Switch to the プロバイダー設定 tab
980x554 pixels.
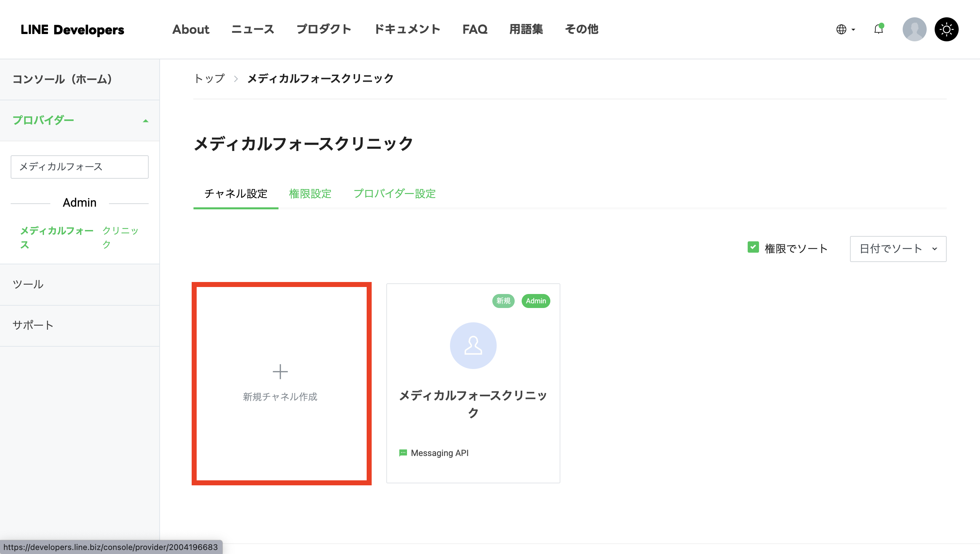pos(395,194)
